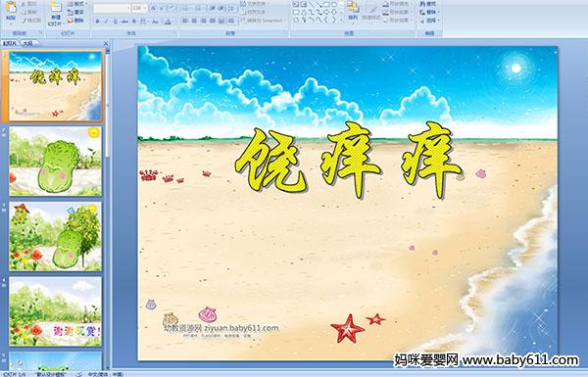Open the font size dropdown
The image size is (588, 377).
139,8
